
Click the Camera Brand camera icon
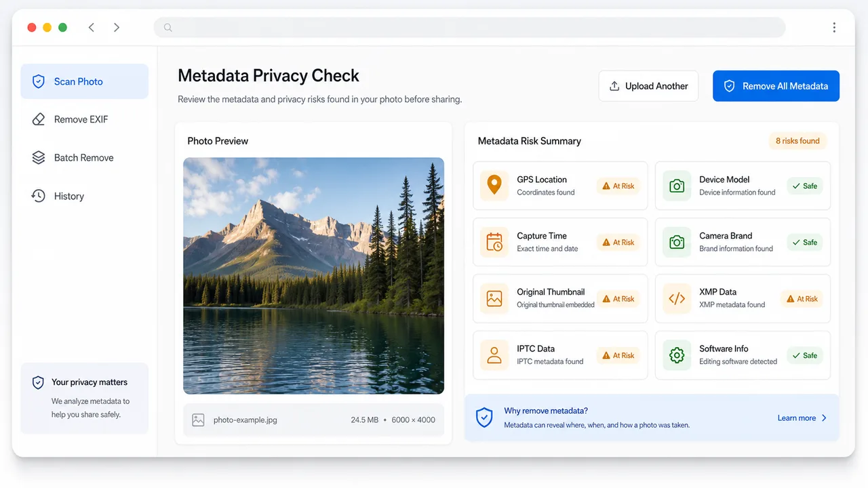[x=677, y=242]
